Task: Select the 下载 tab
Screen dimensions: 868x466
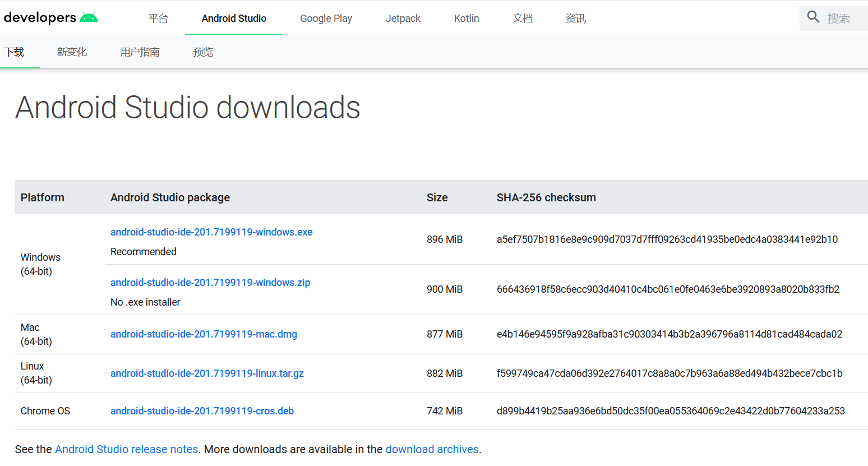Action: [15, 52]
